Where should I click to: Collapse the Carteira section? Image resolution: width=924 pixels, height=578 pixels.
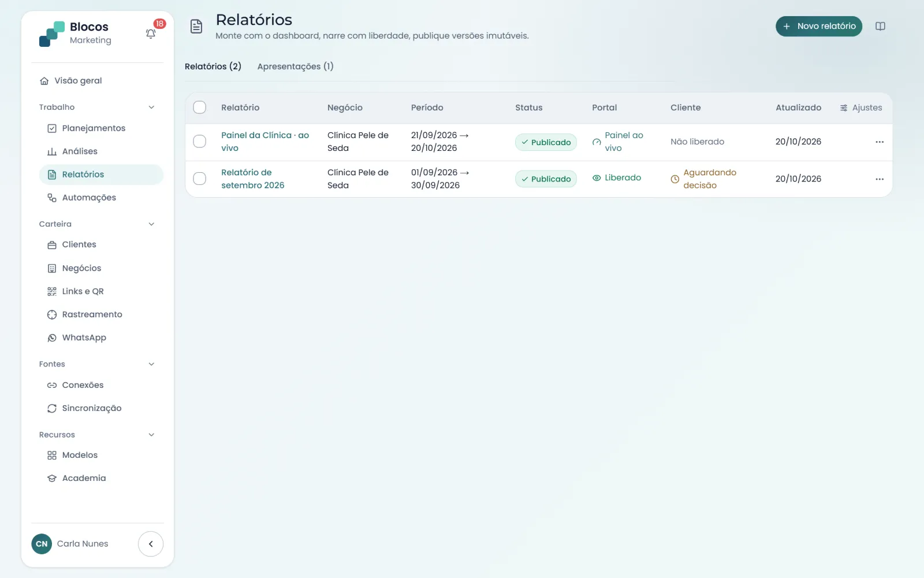(x=151, y=224)
